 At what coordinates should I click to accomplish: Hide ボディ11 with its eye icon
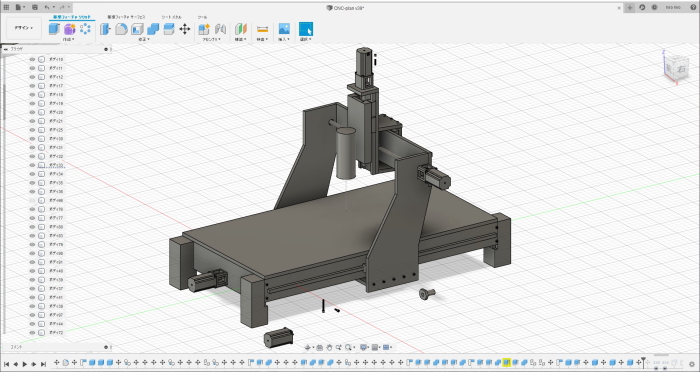pyautogui.click(x=32, y=68)
